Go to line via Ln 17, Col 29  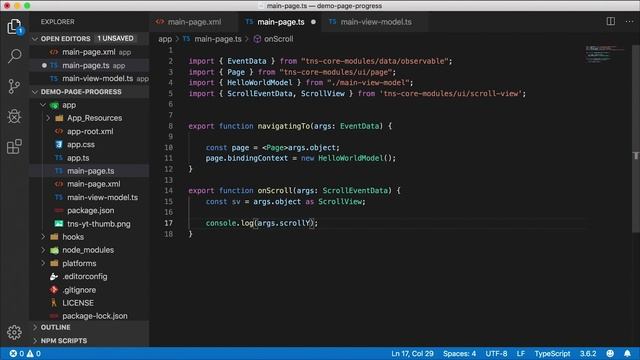pos(412,353)
